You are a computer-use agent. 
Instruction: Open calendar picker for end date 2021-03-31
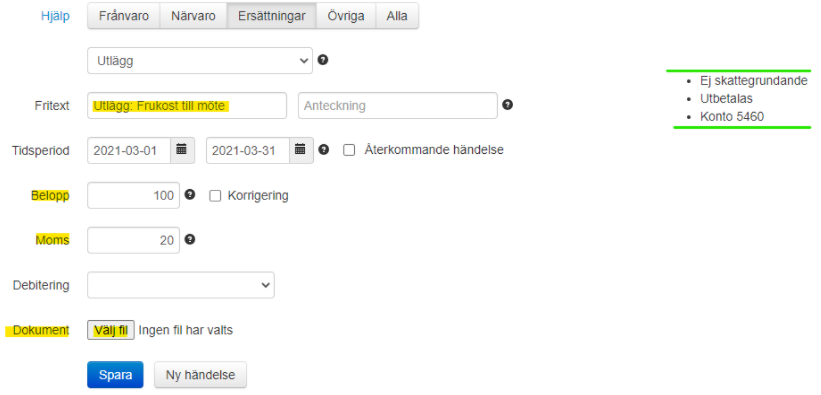(x=301, y=150)
